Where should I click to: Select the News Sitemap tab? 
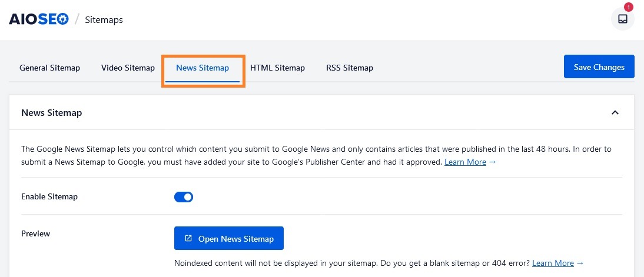click(x=203, y=68)
